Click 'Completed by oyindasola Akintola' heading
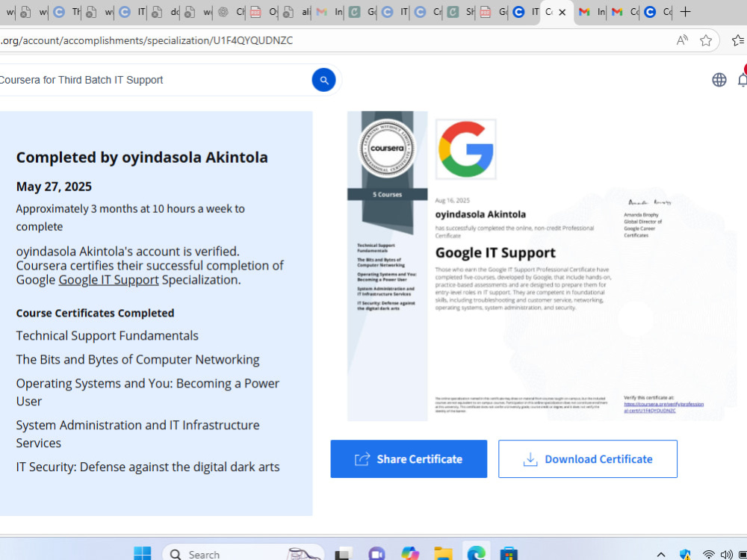 point(142,157)
